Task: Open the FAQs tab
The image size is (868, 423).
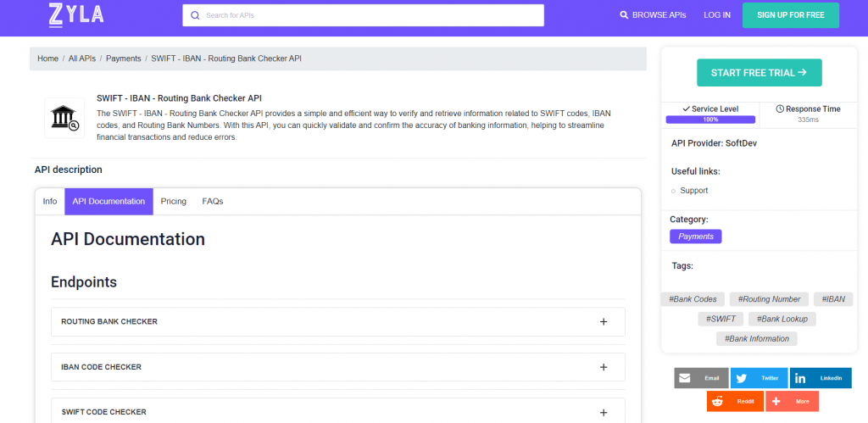Action: (213, 202)
